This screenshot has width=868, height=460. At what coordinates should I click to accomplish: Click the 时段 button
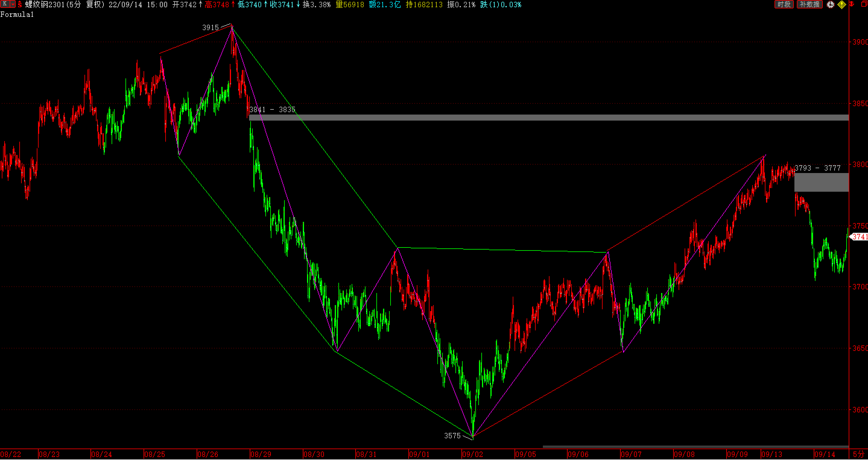pos(784,5)
